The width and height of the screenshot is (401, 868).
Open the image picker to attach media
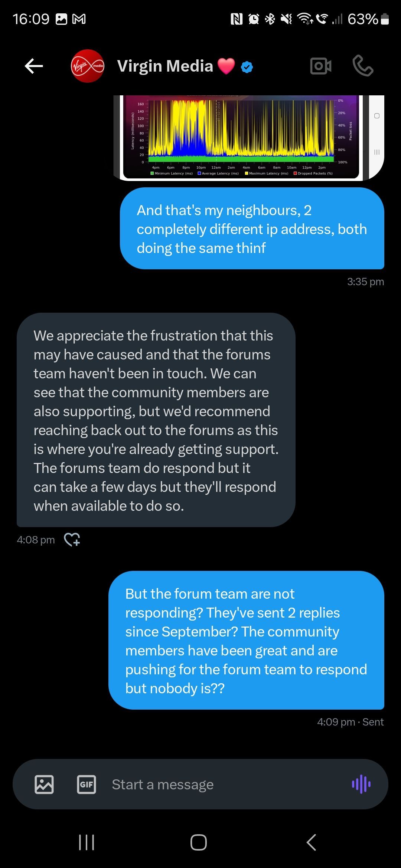44,784
